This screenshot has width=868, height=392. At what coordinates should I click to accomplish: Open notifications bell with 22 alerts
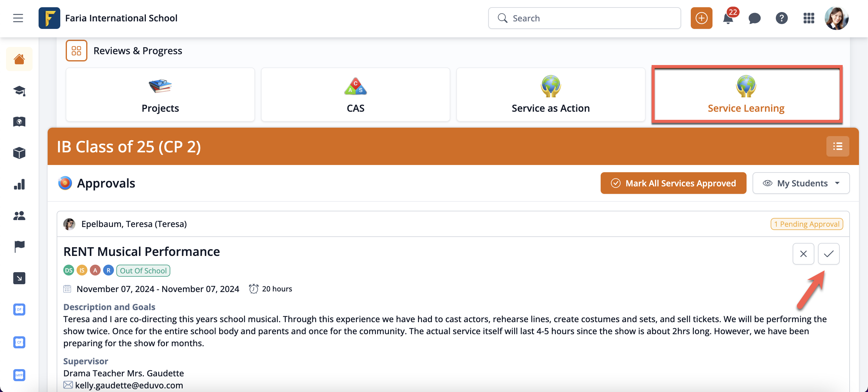(728, 18)
